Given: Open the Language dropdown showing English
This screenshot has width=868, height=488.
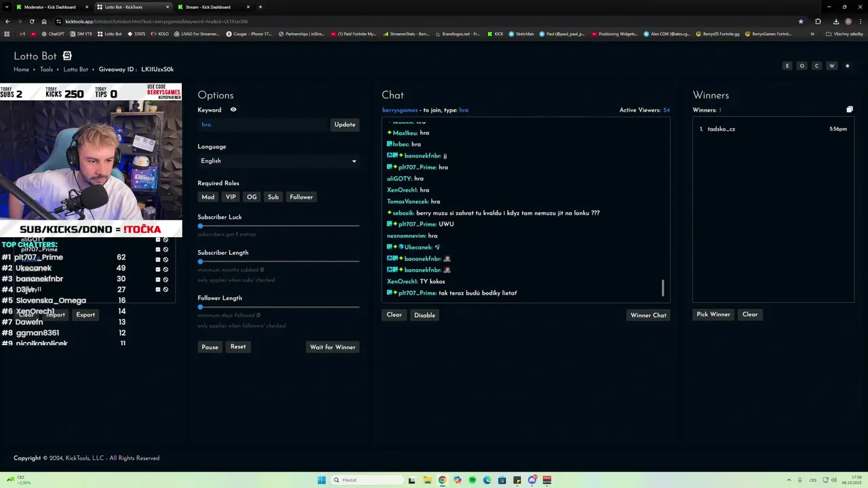Looking at the screenshot, I should click(x=278, y=161).
